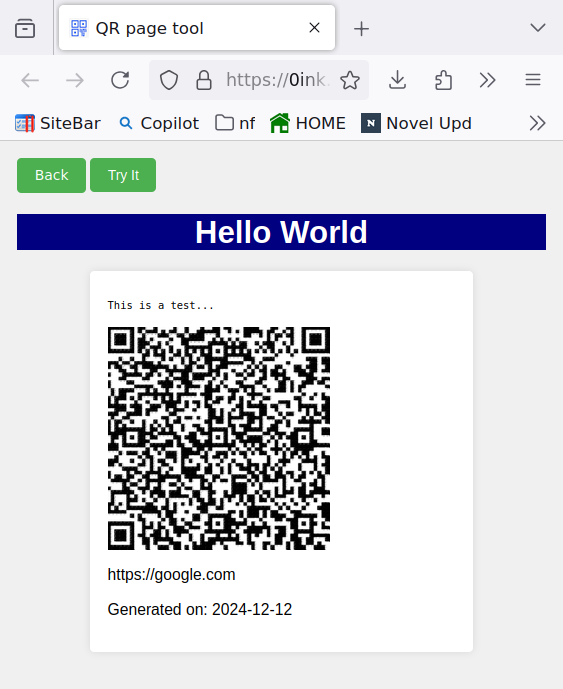Viewport: 563px width, 689px height.
Task: Open the downloads panel
Action: [397, 80]
